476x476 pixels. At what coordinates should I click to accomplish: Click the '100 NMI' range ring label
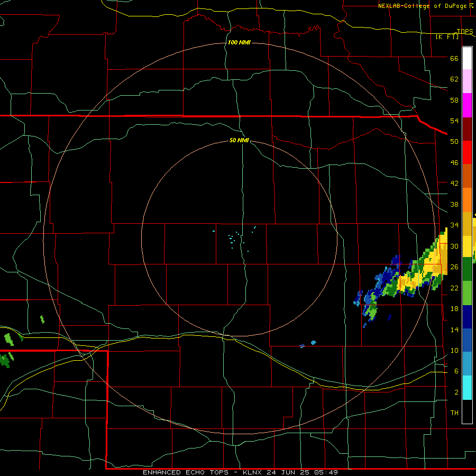[x=239, y=42]
